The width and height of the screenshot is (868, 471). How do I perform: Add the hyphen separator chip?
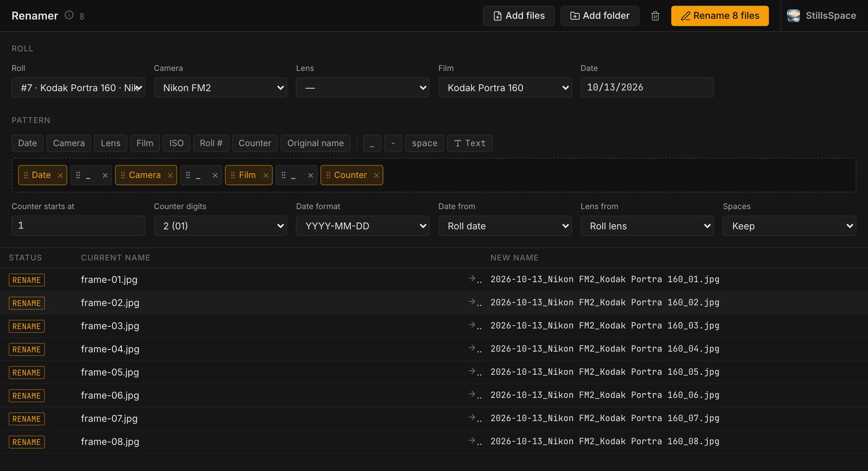tap(393, 143)
